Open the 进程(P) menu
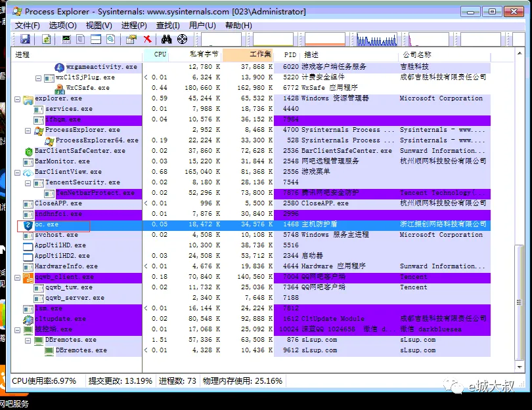Image resolution: width=532 pixels, height=410 pixels. (x=134, y=26)
